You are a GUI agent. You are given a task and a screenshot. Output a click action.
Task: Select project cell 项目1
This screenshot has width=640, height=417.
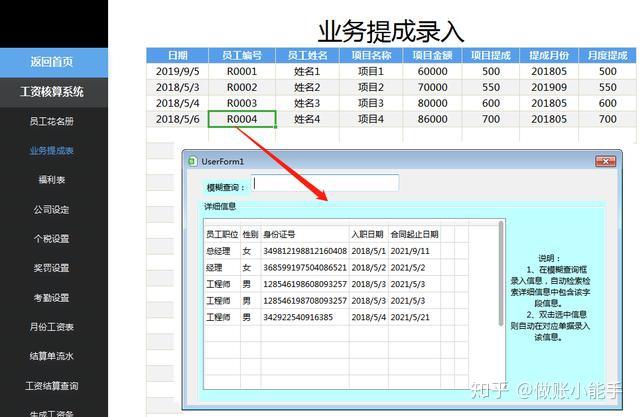coord(371,71)
